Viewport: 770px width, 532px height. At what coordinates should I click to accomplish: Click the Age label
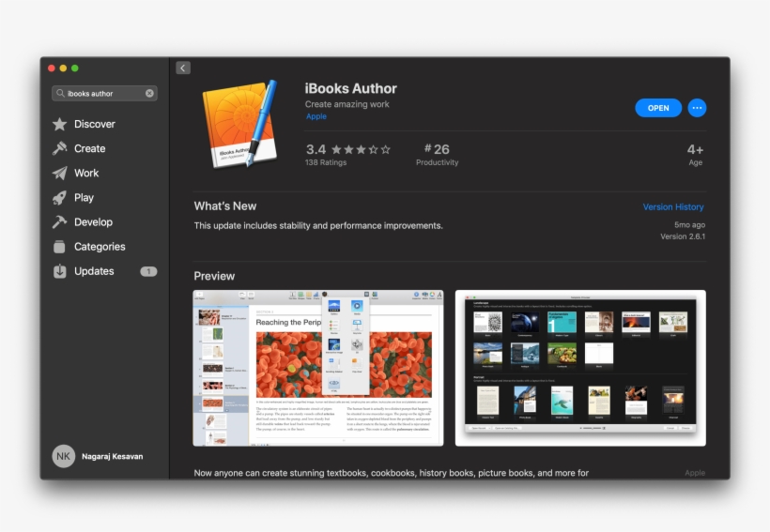(696, 162)
